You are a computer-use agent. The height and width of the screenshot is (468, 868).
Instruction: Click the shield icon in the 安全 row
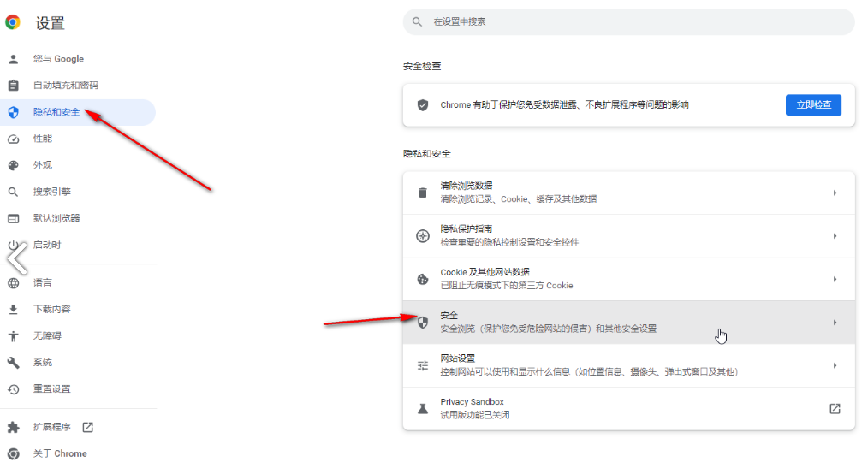tap(423, 323)
